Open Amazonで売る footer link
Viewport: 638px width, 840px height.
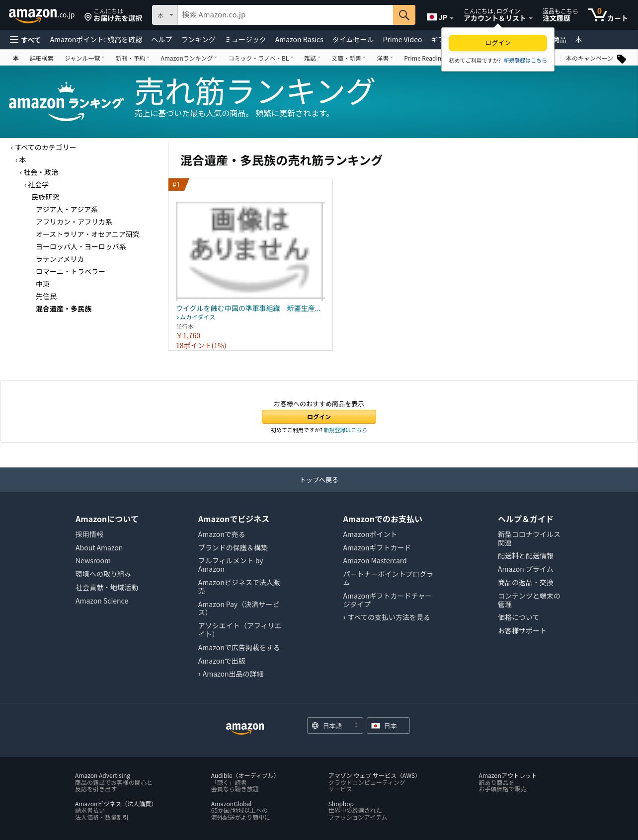pyautogui.click(x=222, y=535)
